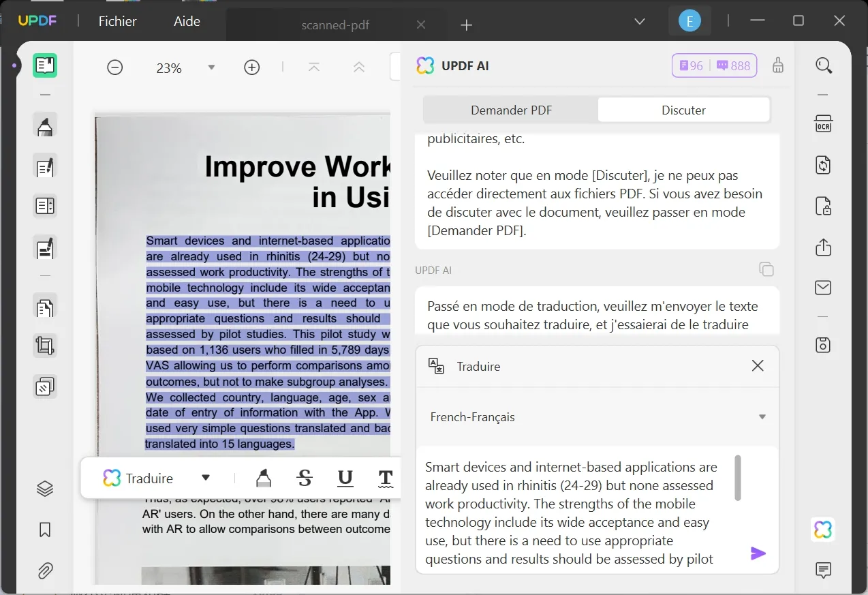The image size is (868, 595).
Task: Click the Save as other disk icon
Action: [824, 345]
